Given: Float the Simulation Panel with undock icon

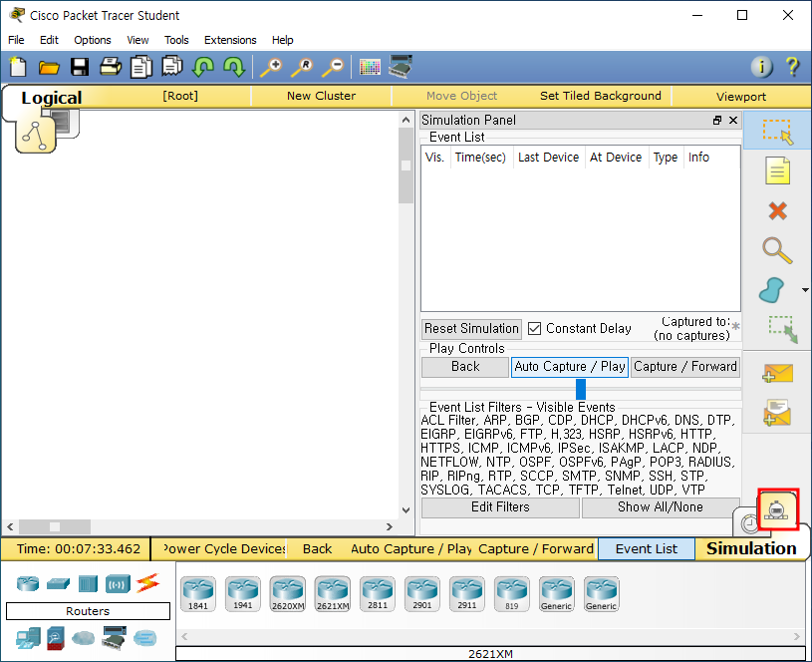Looking at the screenshot, I should pyautogui.click(x=717, y=121).
